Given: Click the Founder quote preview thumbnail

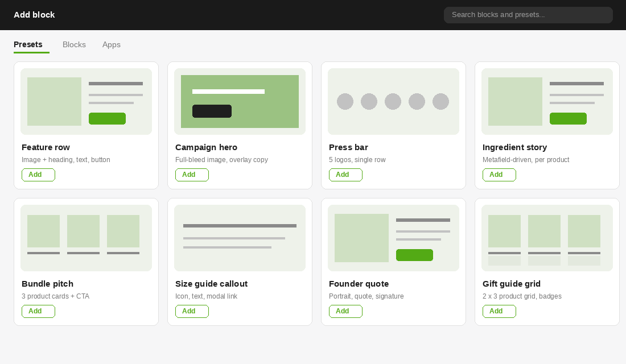Looking at the screenshot, I should [x=394, y=238].
